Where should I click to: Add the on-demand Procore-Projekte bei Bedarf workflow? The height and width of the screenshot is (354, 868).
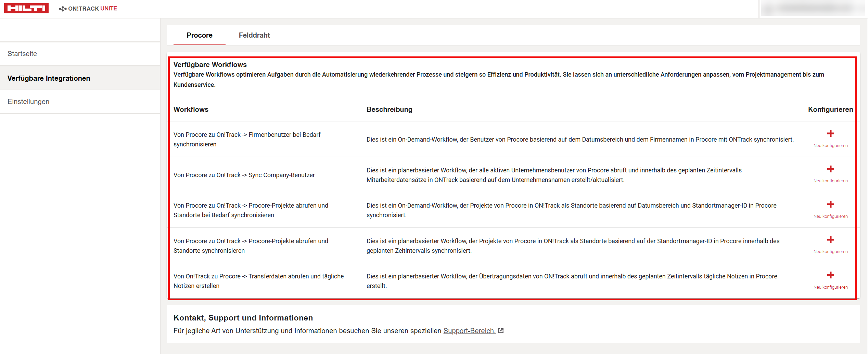coord(830,205)
